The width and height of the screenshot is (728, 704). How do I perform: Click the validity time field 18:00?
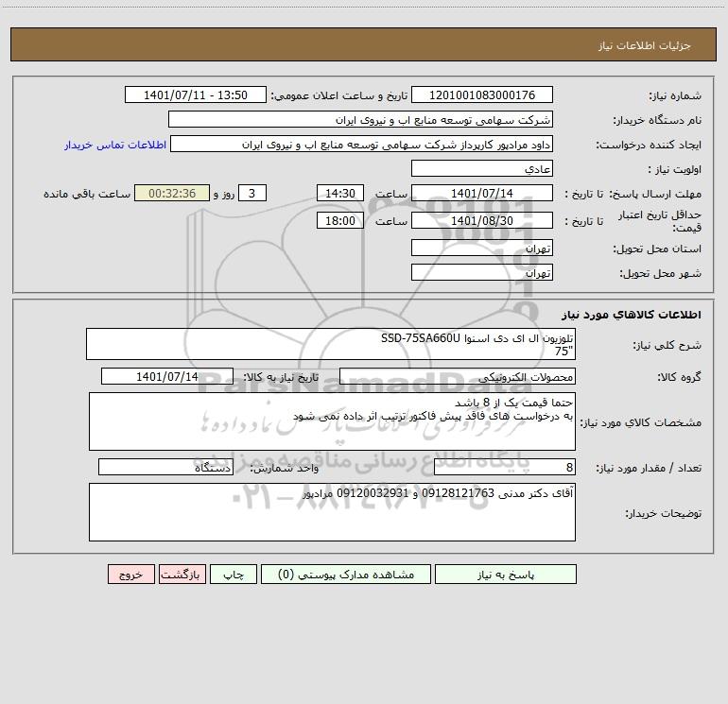pos(339,220)
